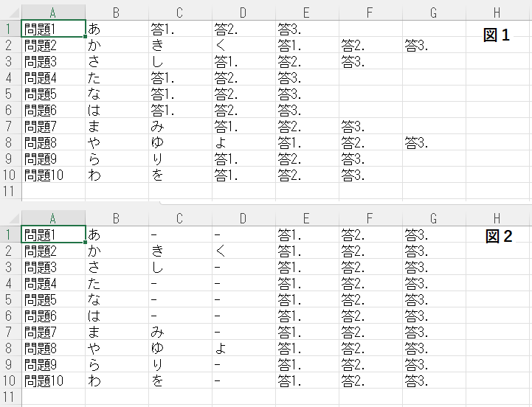The height and width of the screenshot is (407, 532).
Task: Select column H header in lower sheet
Action: pyautogui.click(x=497, y=218)
